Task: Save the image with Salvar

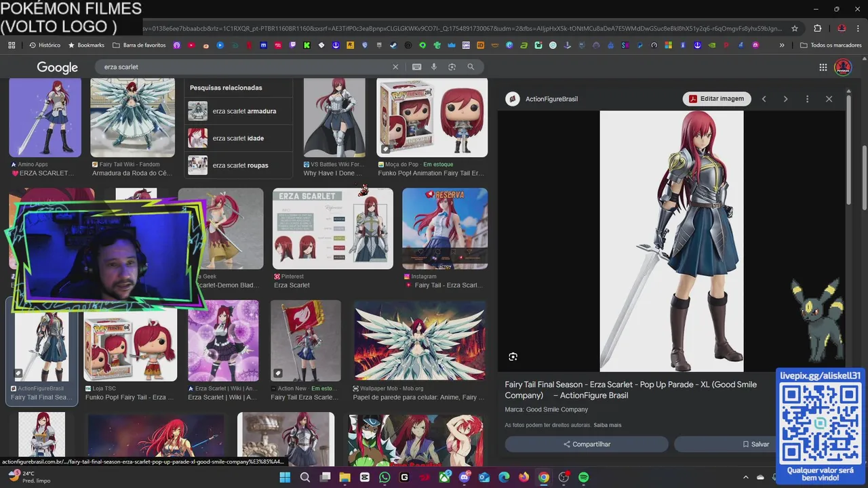Action: click(x=755, y=444)
